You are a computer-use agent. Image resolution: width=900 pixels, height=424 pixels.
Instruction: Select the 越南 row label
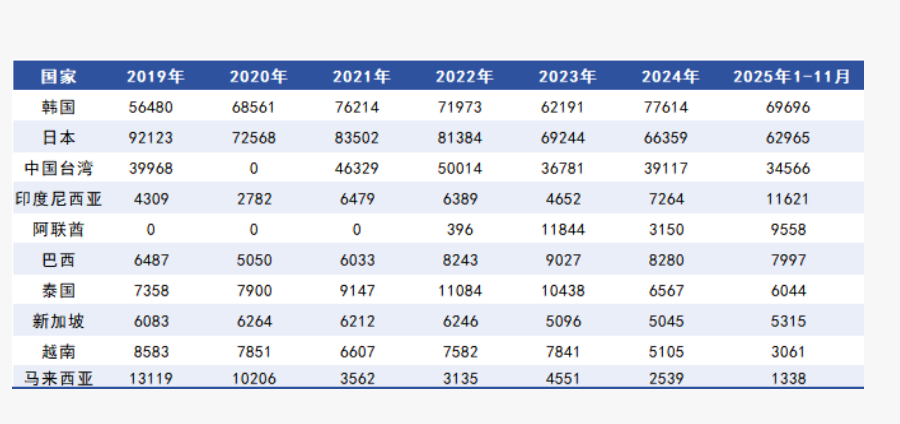point(58,351)
